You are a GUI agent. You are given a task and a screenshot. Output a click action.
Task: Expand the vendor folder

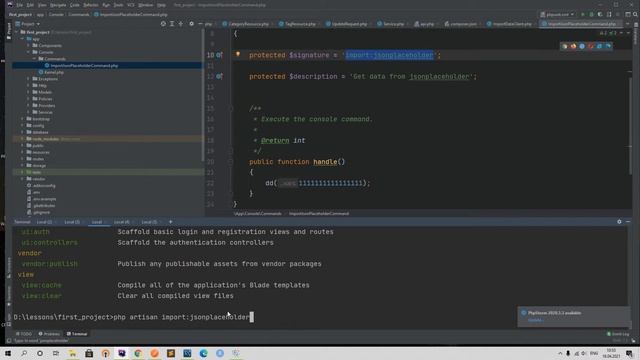click(22, 179)
